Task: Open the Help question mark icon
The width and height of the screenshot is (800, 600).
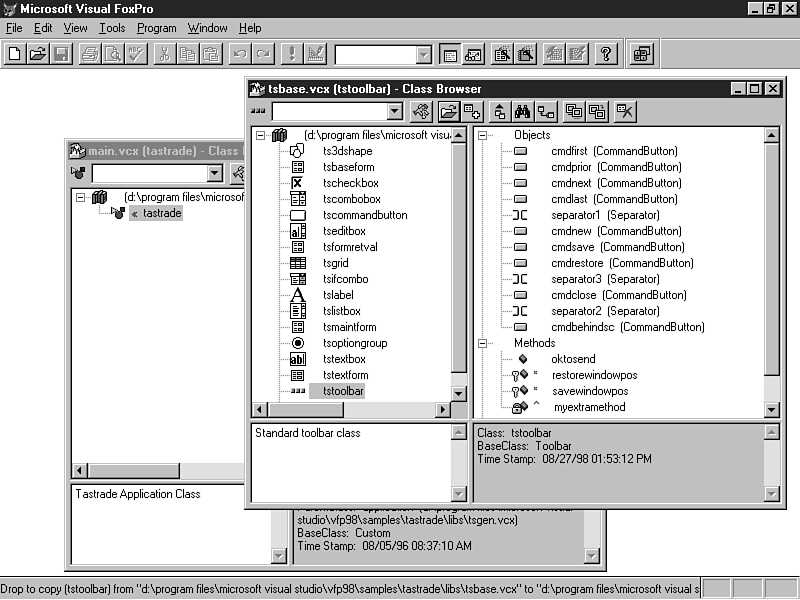Action: 606,54
